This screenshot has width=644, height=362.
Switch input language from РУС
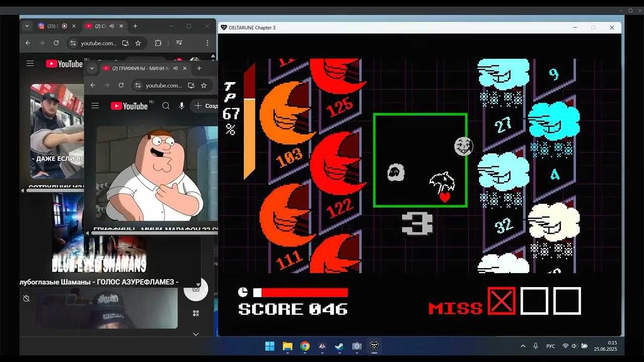pyautogui.click(x=551, y=346)
